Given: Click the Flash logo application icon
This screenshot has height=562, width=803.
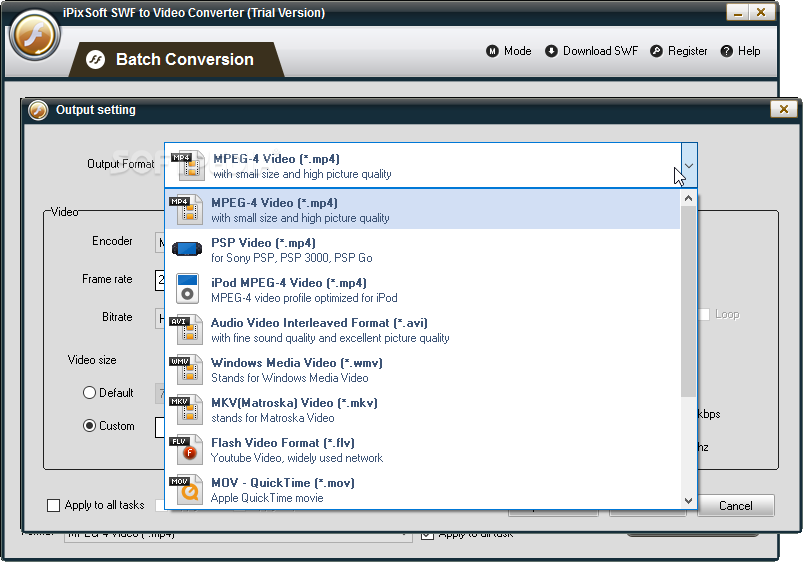Looking at the screenshot, I should [35, 36].
